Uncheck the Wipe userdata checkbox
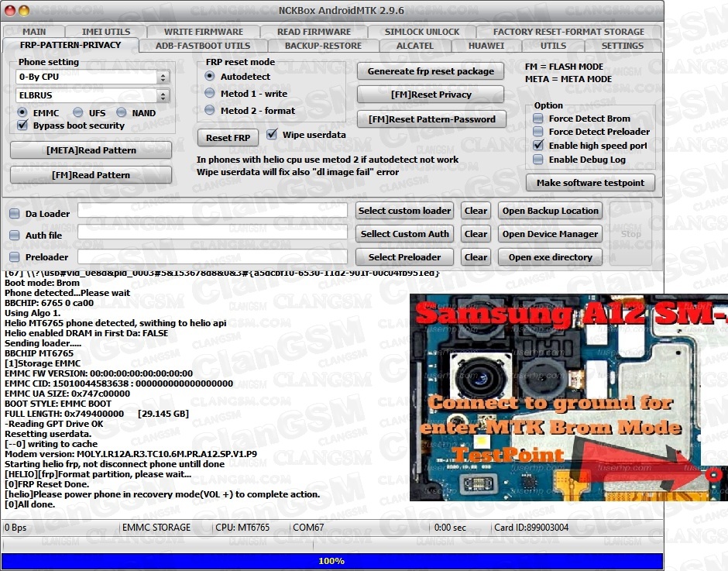 pos(272,135)
